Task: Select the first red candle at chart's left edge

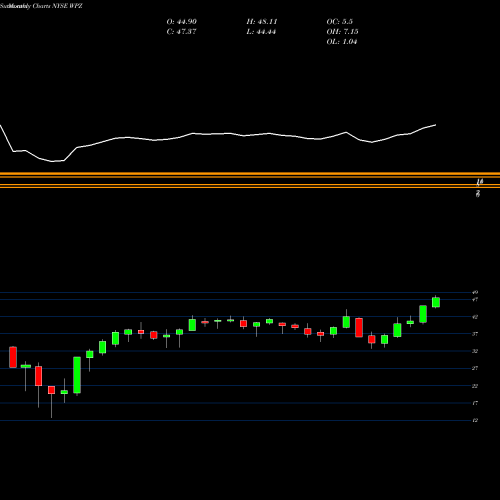Action: (13, 357)
